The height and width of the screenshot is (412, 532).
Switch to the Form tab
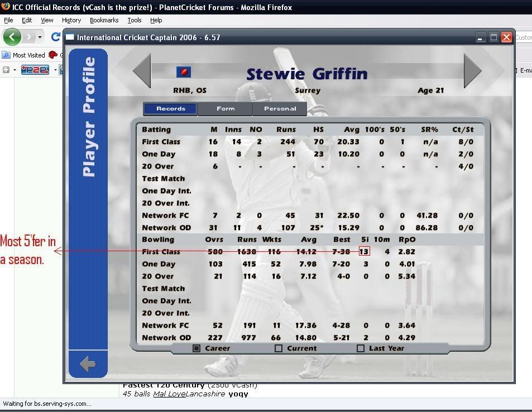(226, 109)
